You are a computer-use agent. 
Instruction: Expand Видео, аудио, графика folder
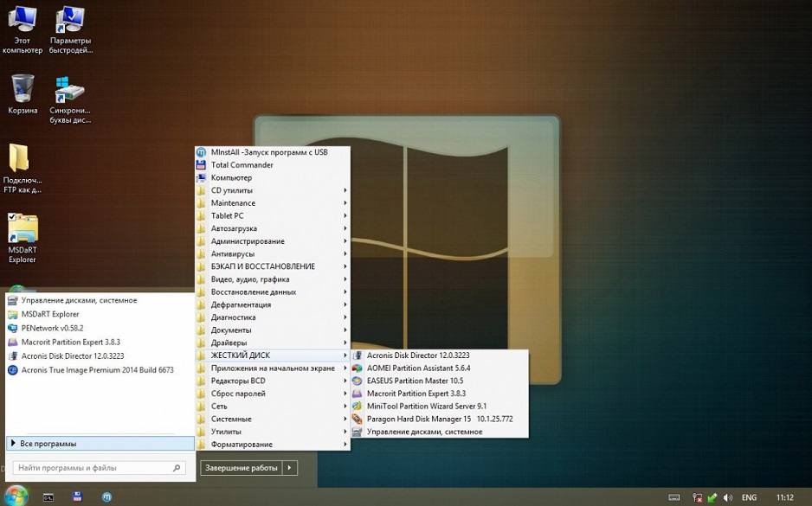(273, 279)
